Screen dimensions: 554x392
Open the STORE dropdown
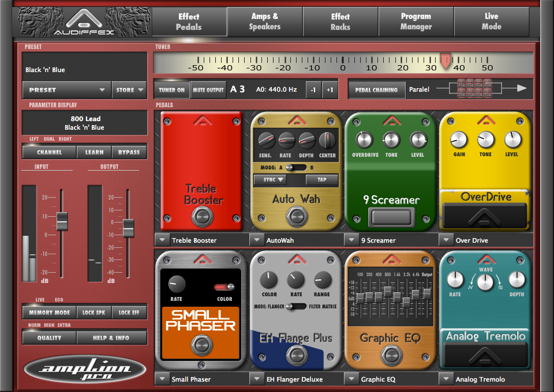point(129,90)
